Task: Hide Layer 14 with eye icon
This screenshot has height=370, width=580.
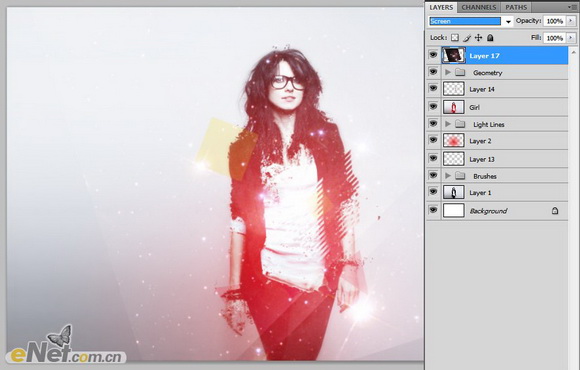Action: click(x=433, y=88)
